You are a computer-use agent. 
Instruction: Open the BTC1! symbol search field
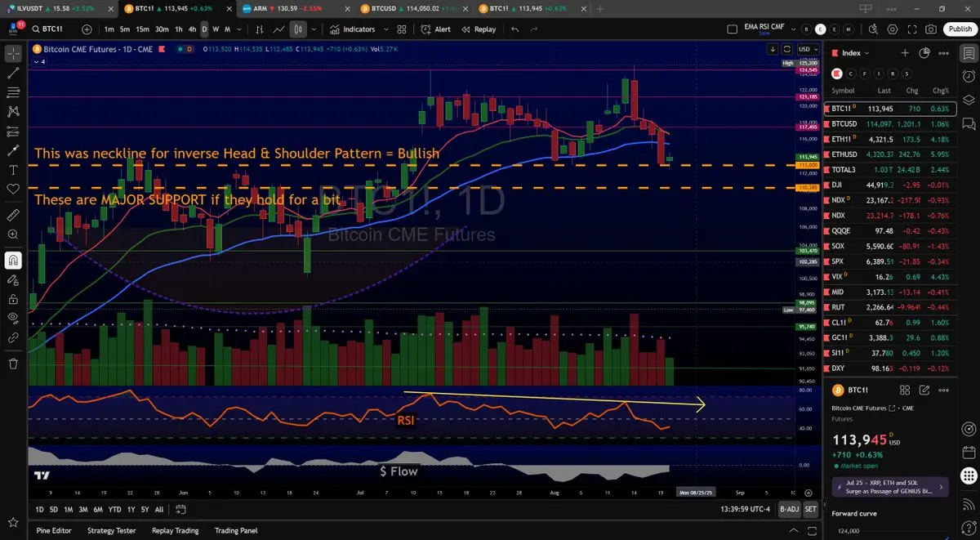click(54, 29)
